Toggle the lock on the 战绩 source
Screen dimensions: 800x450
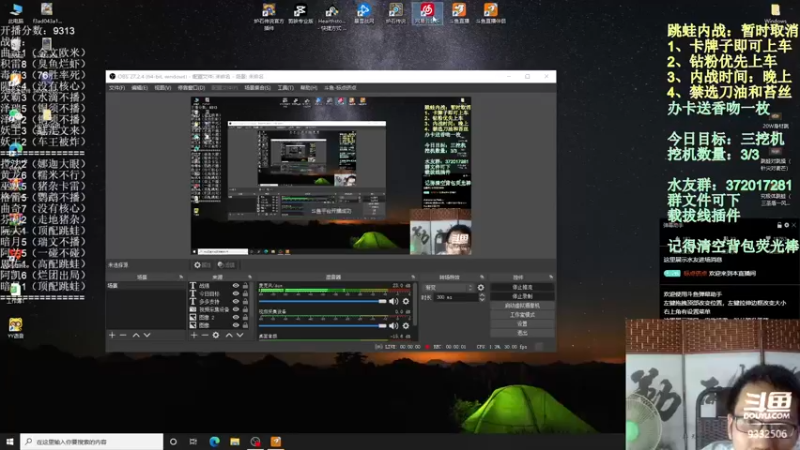point(245,286)
